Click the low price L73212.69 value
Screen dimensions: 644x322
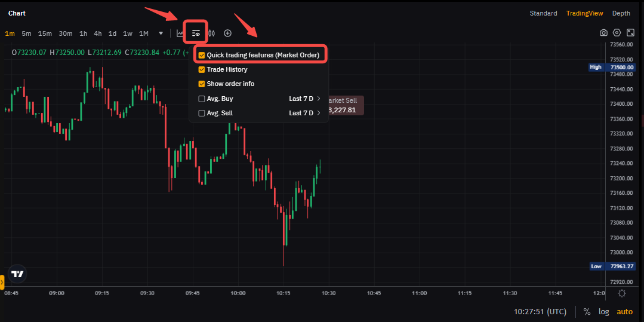click(x=104, y=52)
